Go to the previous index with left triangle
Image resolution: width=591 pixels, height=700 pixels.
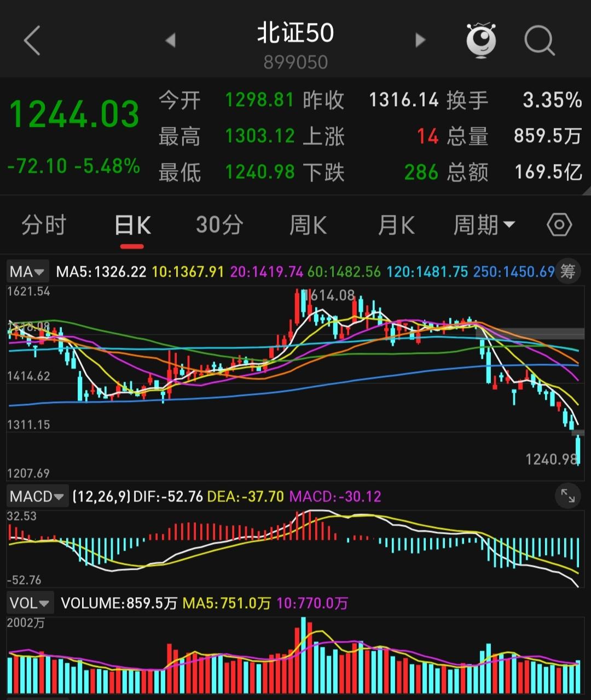170,40
